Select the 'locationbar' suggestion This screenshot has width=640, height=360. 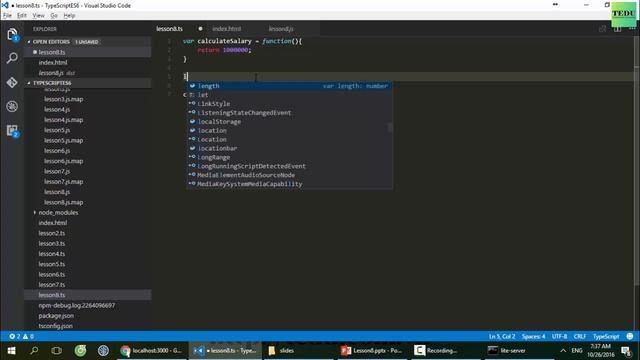pyautogui.click(x=289, y=149)
